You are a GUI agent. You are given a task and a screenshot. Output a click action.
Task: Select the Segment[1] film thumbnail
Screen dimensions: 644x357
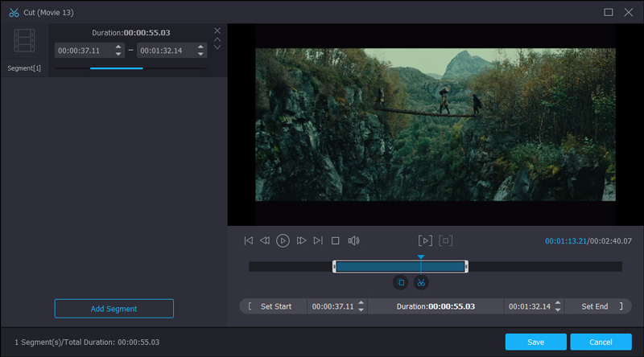pos(24,41)
